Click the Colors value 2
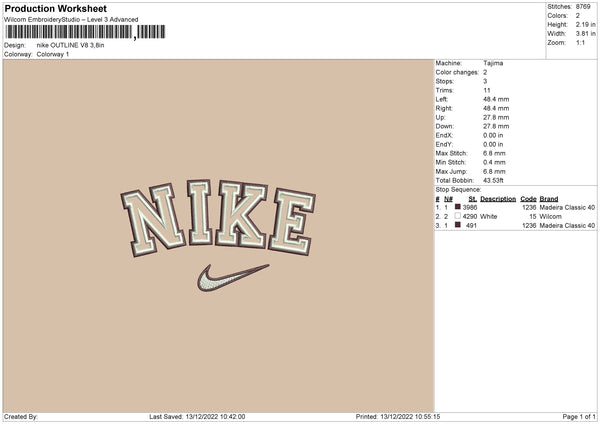 [577, 16]
